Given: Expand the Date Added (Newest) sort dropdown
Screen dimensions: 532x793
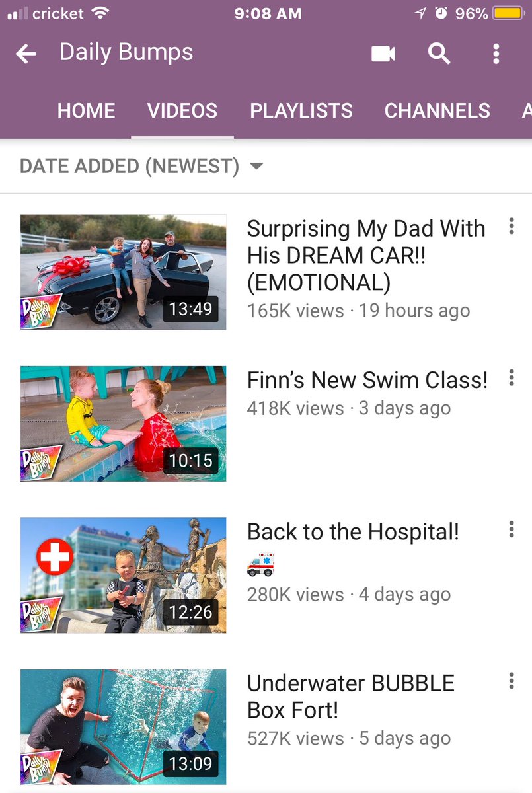Looking at the screenshot, I should (x=141, y=166).
